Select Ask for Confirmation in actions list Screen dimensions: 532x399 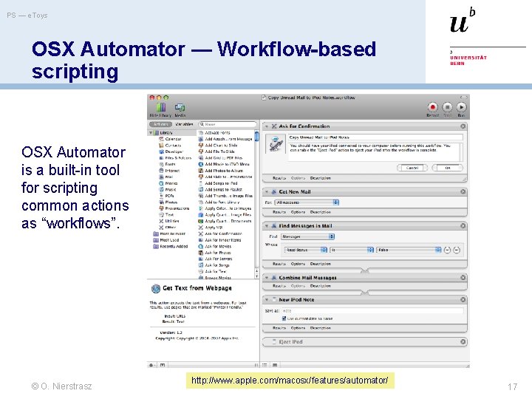(x=220, y=233)
